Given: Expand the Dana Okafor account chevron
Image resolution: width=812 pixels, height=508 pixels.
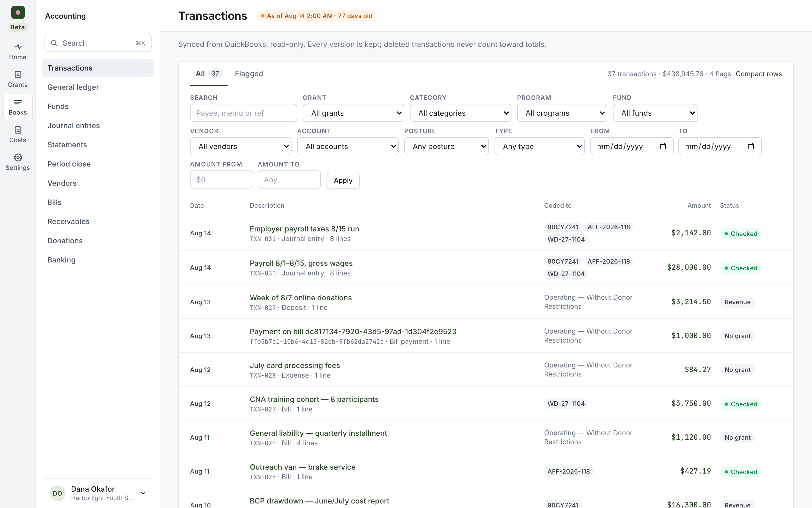Looking at the screenshot, I should (143, 493).
